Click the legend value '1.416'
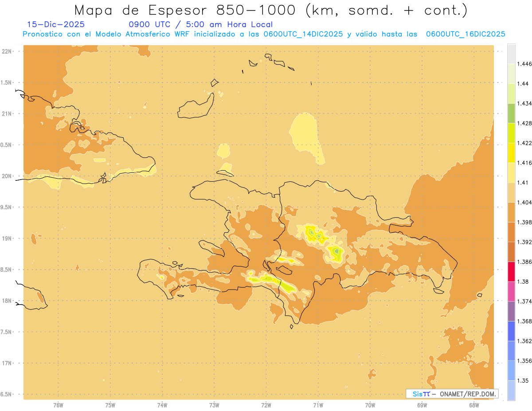 (x=525, y=163)
